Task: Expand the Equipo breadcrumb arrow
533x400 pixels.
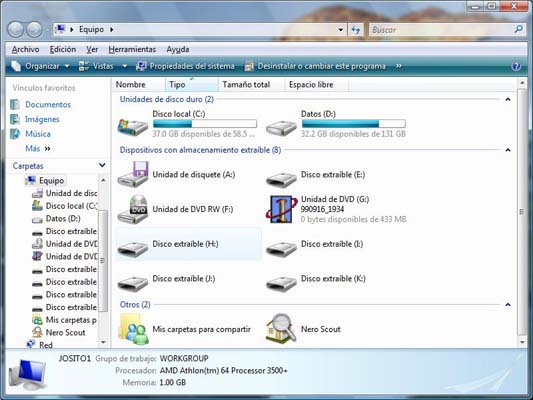Action: (x=111, y=30)
